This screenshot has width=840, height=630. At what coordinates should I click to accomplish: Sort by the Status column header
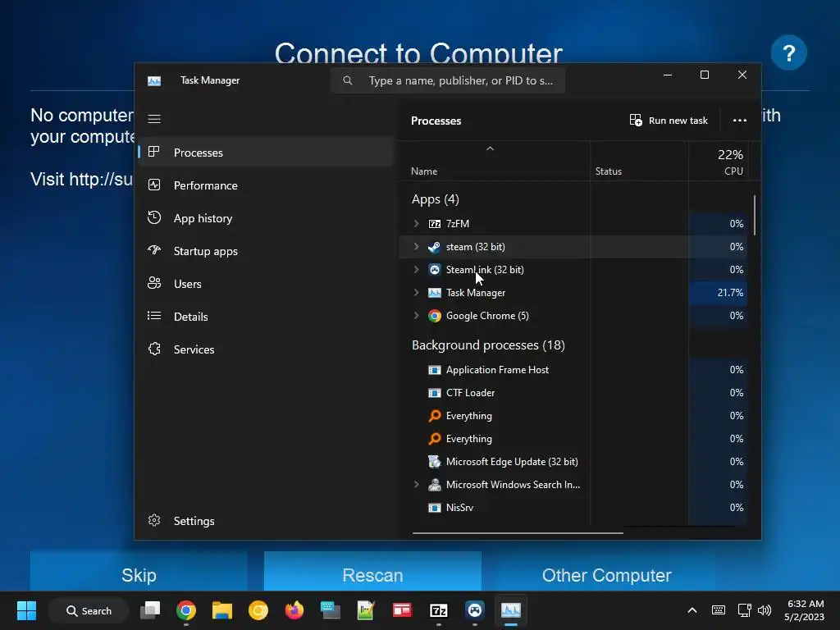639,162
